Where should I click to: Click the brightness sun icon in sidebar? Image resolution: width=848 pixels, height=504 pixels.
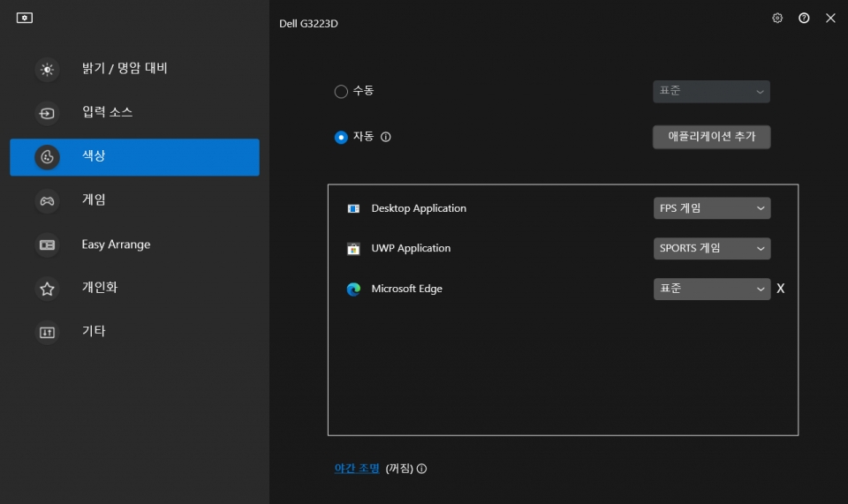[47, 69]
